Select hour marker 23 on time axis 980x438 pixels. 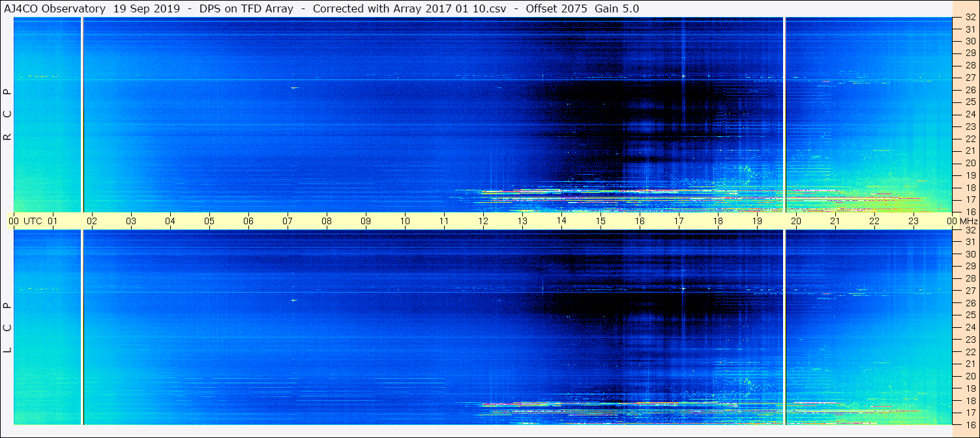[913, 222]
